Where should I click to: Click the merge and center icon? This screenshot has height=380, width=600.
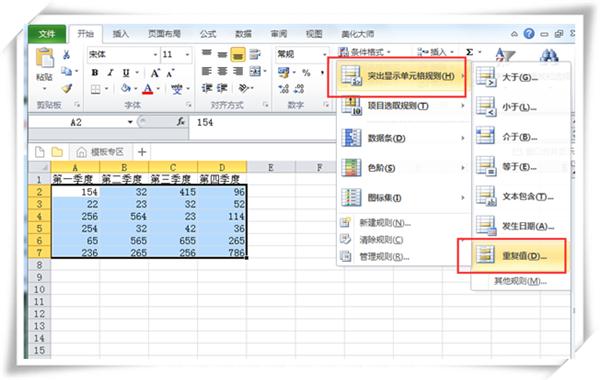coord(255,71)
